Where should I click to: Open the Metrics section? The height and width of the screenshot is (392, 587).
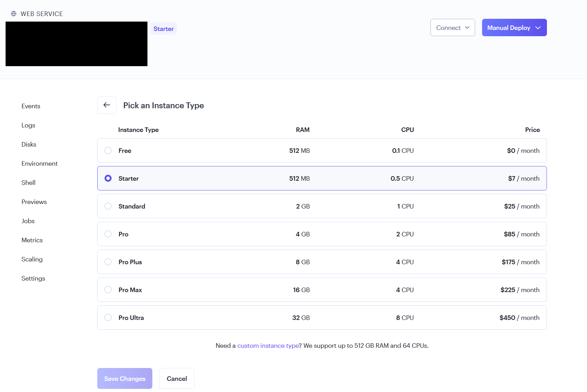(x=32, y=240)
